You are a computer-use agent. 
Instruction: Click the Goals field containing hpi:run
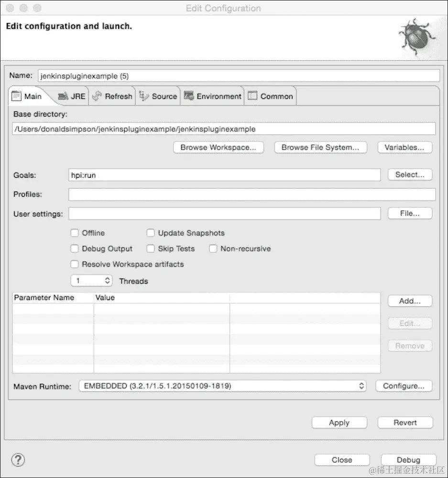pos(224,175)
